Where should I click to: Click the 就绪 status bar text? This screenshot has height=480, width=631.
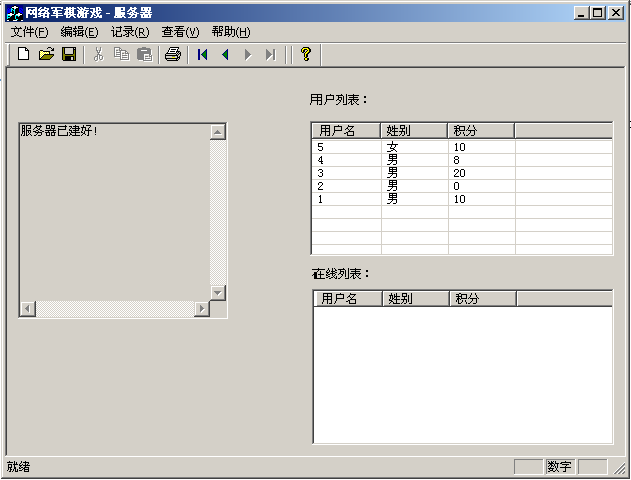click(19, 467)
